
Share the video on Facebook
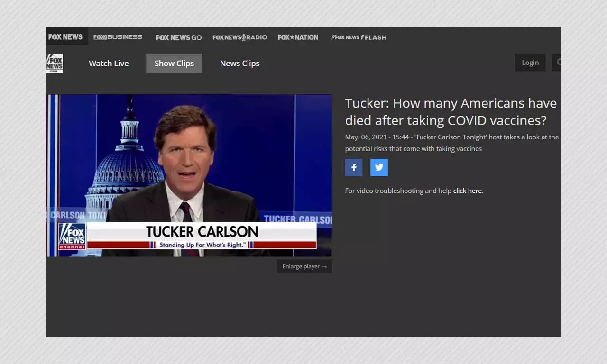(354, 167)
